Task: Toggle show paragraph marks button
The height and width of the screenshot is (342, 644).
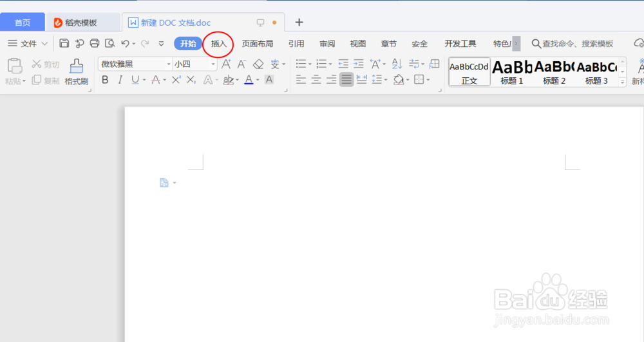Action: pyautogui.click(x=414, y=64)
